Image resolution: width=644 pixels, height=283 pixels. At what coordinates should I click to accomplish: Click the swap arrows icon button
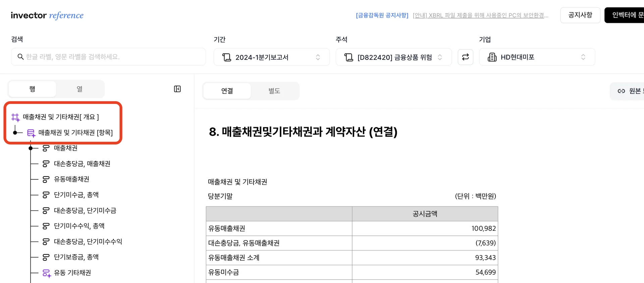pos(465,57)
